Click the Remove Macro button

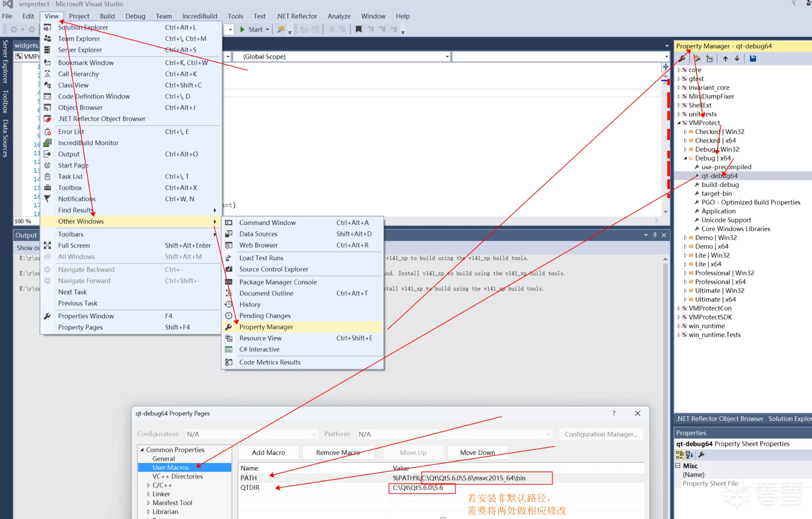coord(338,453)
